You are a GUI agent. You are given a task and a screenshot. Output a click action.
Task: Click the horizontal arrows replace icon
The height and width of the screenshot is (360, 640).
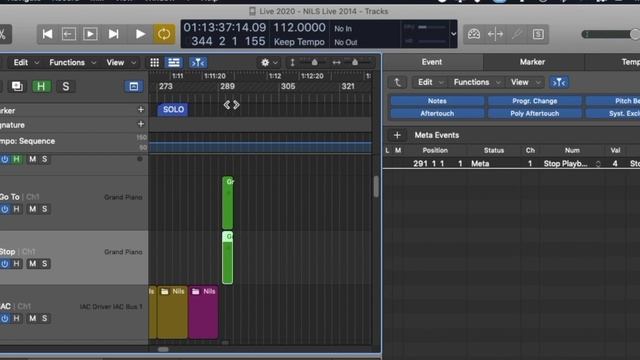pyautogui.click(x=495, y=34)
